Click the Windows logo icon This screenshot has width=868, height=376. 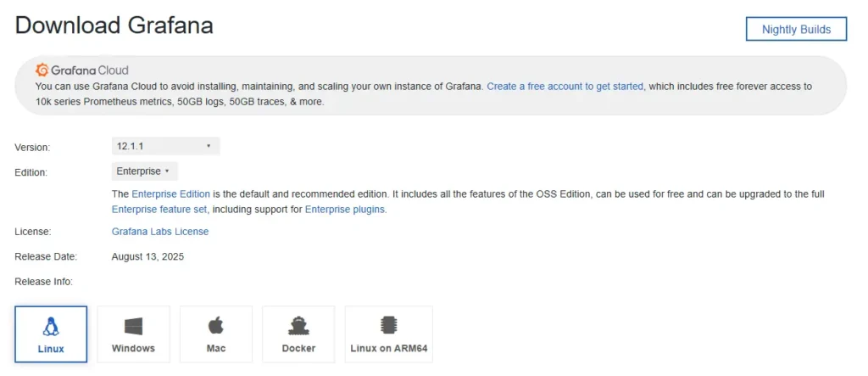click(133, 326)
